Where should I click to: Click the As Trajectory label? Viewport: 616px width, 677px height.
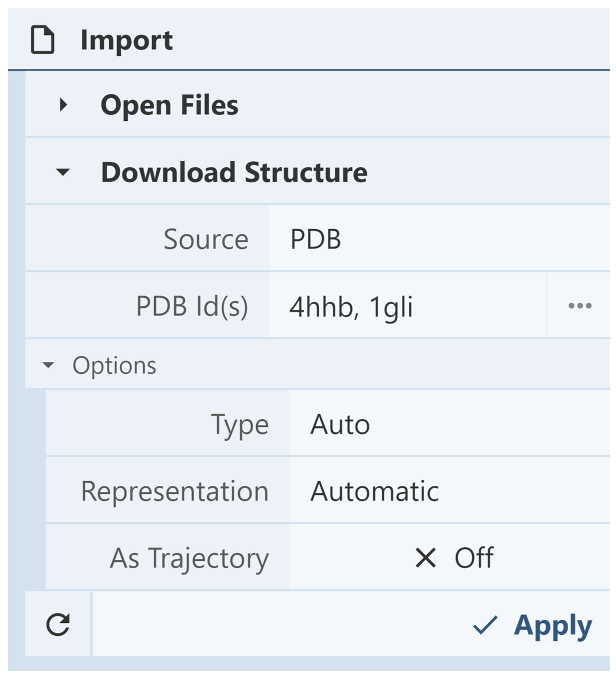[189, 558]
